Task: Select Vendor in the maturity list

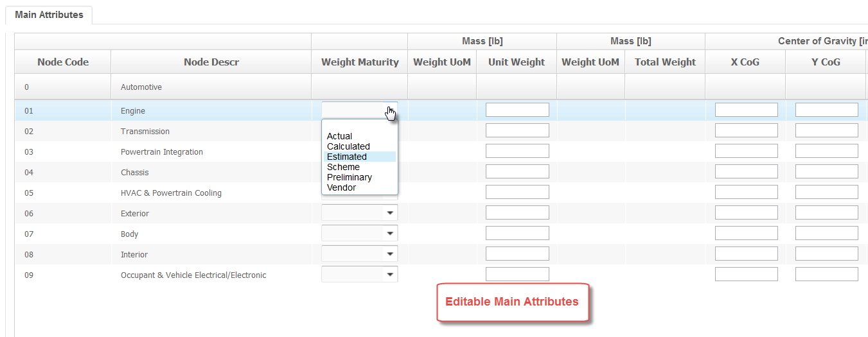Action: tap(341, 187)
